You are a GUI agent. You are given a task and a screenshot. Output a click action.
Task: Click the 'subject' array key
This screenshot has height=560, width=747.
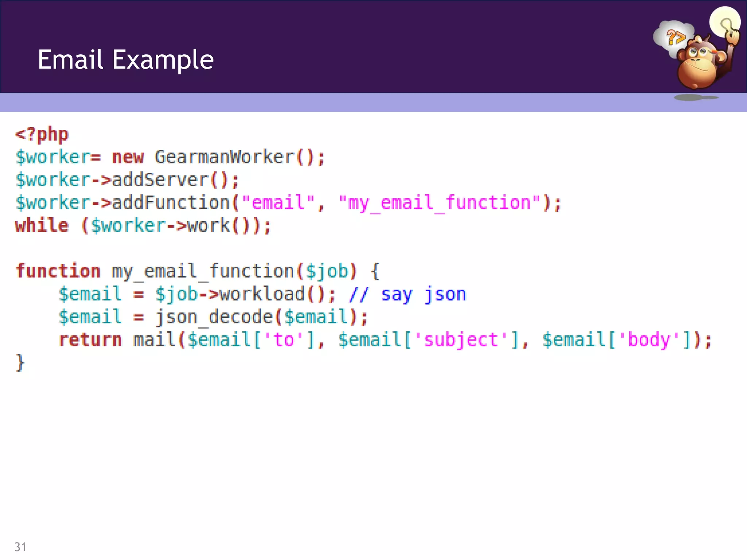click(461, 340)
